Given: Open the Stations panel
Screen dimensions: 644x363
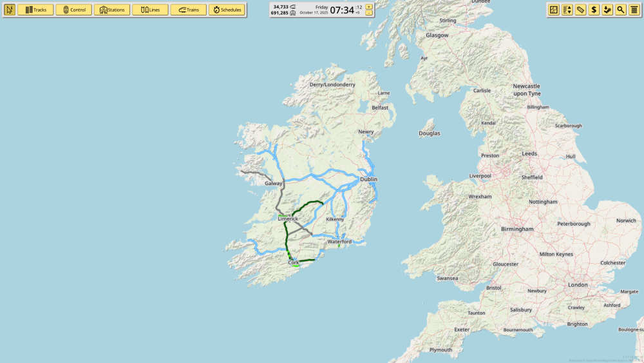Looking at the screenshot, I should click(x=112, y=10).
